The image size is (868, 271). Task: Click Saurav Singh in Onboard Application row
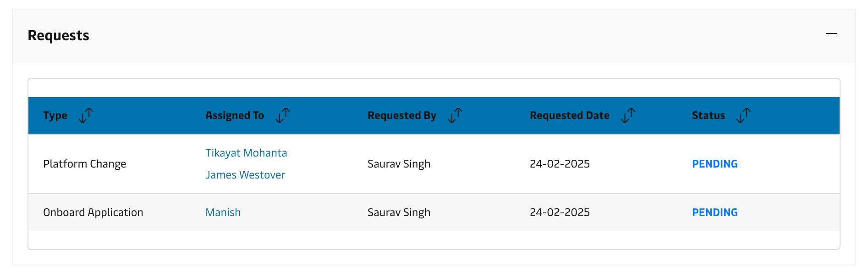point(399,212)
